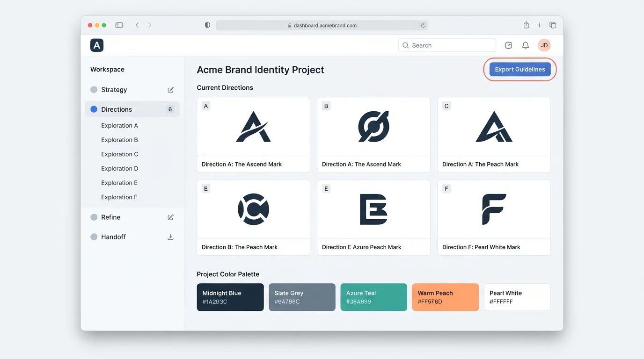Open Exploration E in the sidebar
Screen dimensions: 644x359
pyautogui.click(x=119, y=183)
